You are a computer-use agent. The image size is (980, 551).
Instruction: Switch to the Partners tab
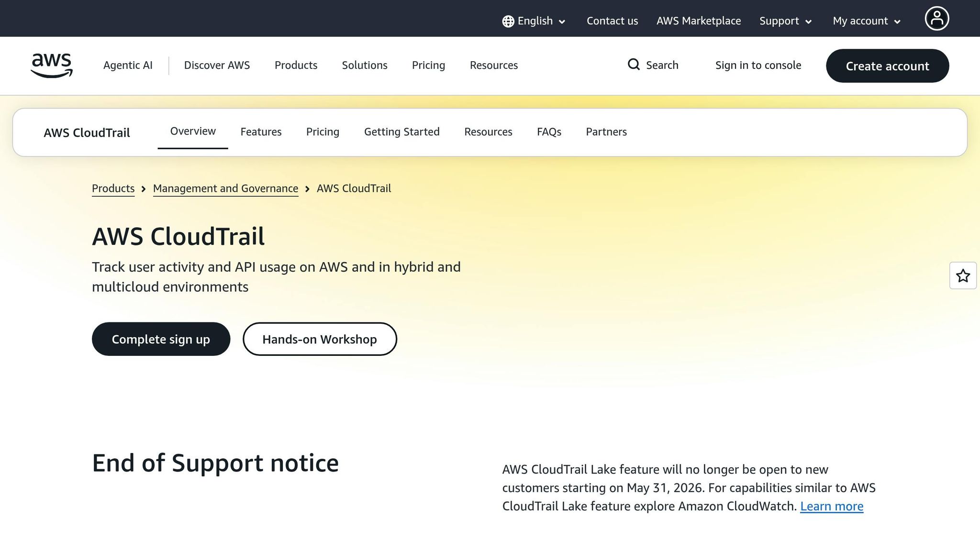pyautogui.click(x=606, y=132)
